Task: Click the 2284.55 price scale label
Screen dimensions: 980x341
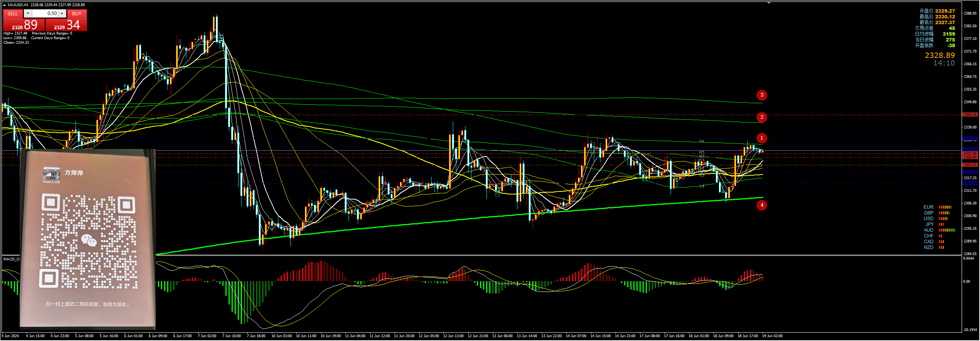Action: (970, 254)
